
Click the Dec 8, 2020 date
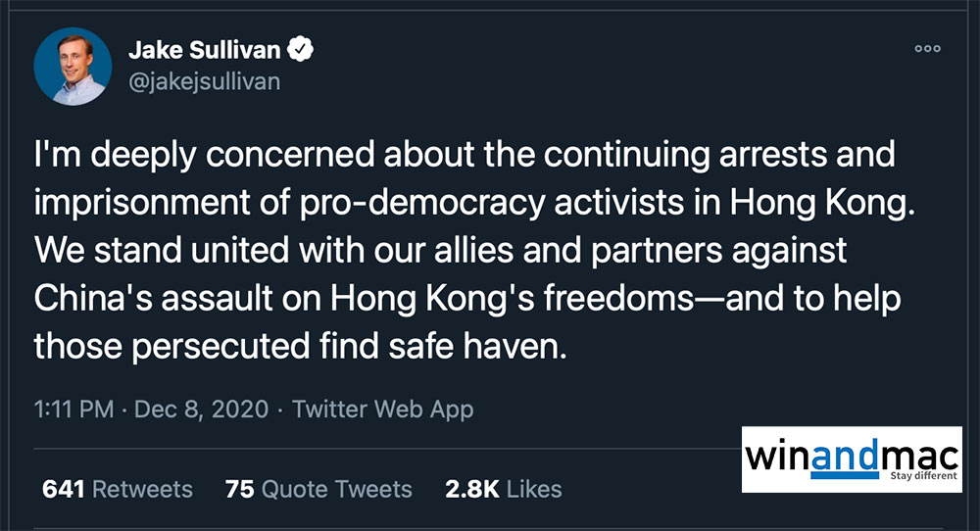pyautogui.click(x=202, y=410)
